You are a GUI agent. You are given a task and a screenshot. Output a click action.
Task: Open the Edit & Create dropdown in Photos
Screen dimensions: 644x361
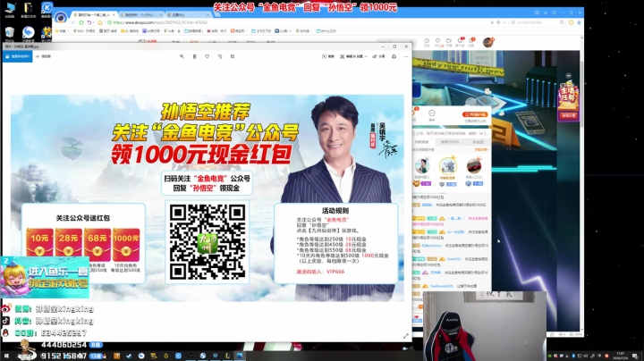click(x=353, y=56)
